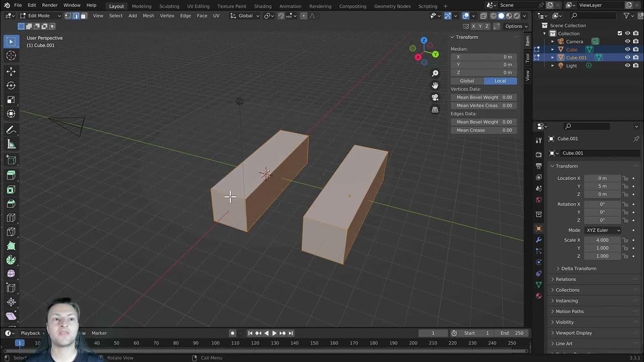Viewport: 644px width, 362px height.
Task: Open the Edit Mode dropdown
Action: coord(39,16)
